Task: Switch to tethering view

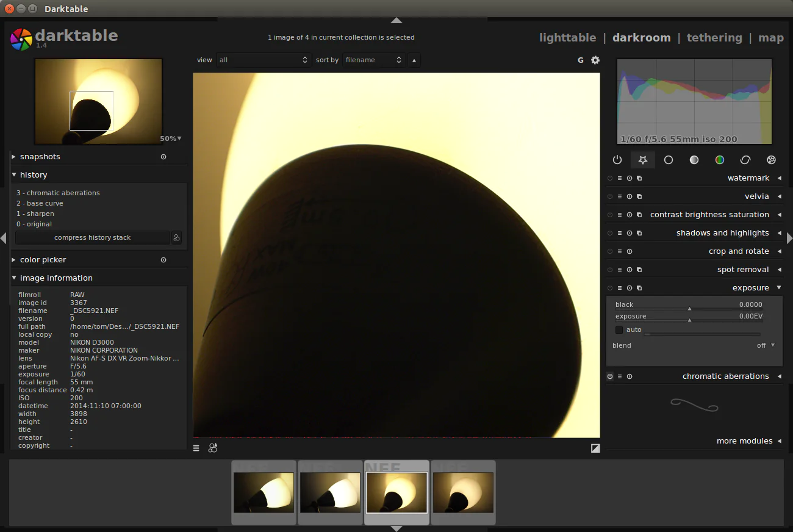Action: click(714, 38)
